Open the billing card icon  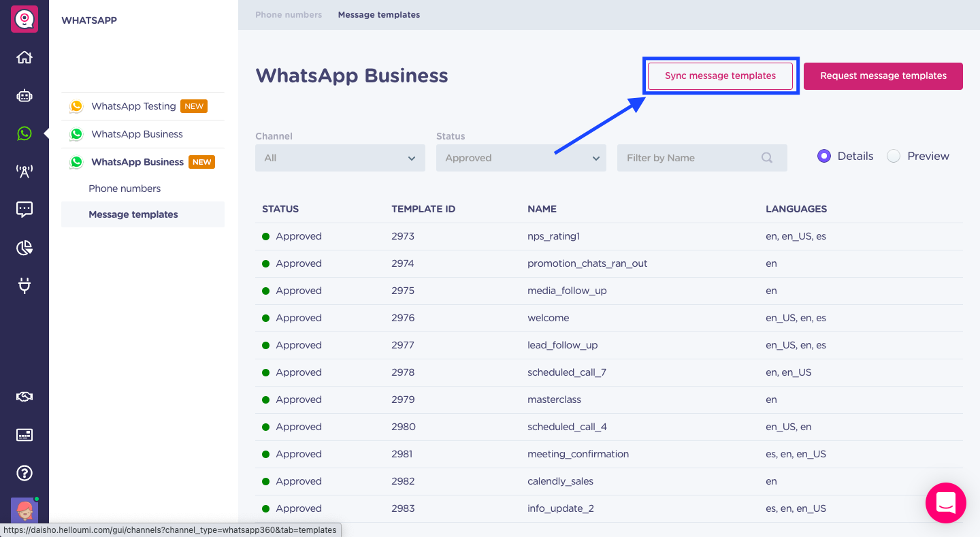click(x=24, y=435)
